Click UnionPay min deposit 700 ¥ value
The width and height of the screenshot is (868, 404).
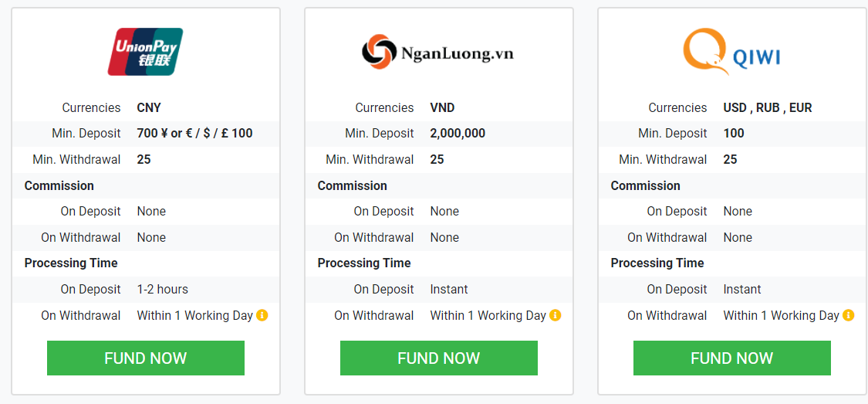pos(195,134)
